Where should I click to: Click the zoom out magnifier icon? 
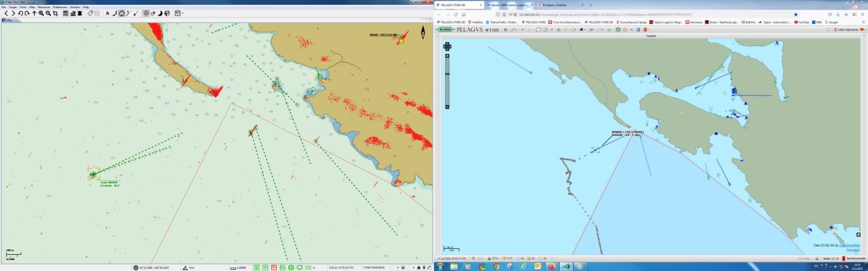[x=48, y=14]
